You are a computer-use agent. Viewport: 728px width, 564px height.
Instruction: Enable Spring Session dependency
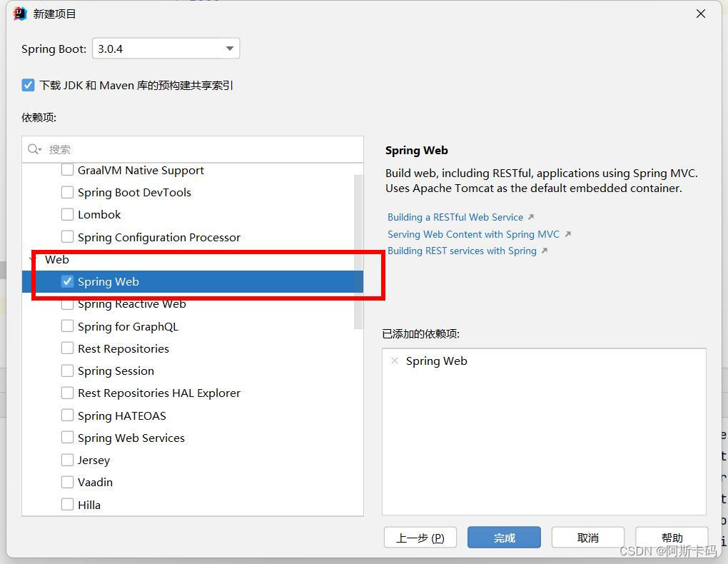67,371
